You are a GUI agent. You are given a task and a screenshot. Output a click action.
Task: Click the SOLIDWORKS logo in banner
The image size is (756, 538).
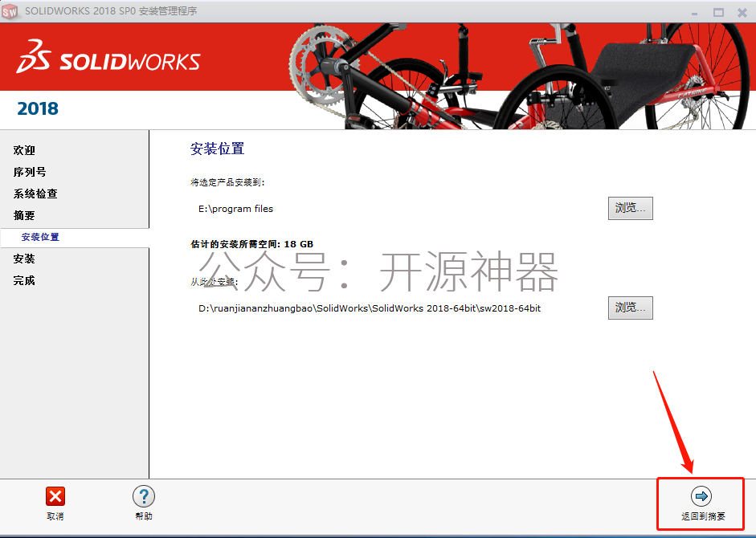[108, 57]
